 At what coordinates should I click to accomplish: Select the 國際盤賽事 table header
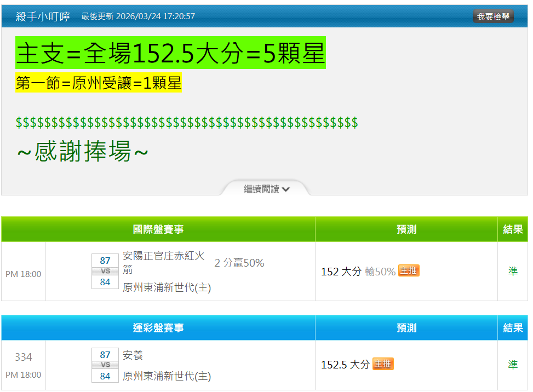[x=158, y=229]
